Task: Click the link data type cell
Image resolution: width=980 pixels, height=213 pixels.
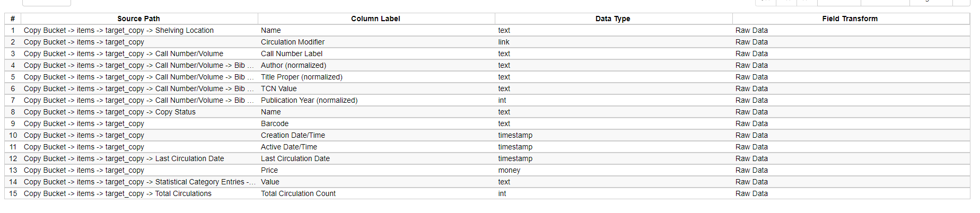Action: [x=504, y=42]
